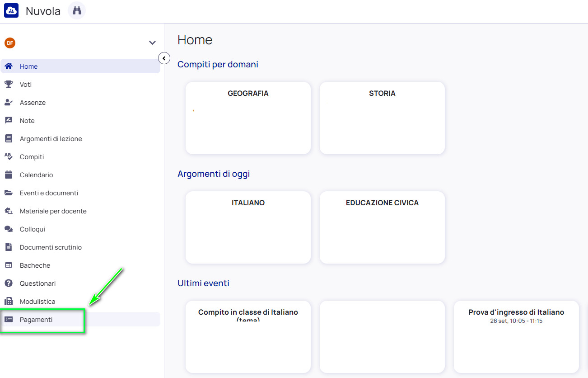Click the Assenze person-check icon
This screenshot has width=588, height=378.
(9, 102)
